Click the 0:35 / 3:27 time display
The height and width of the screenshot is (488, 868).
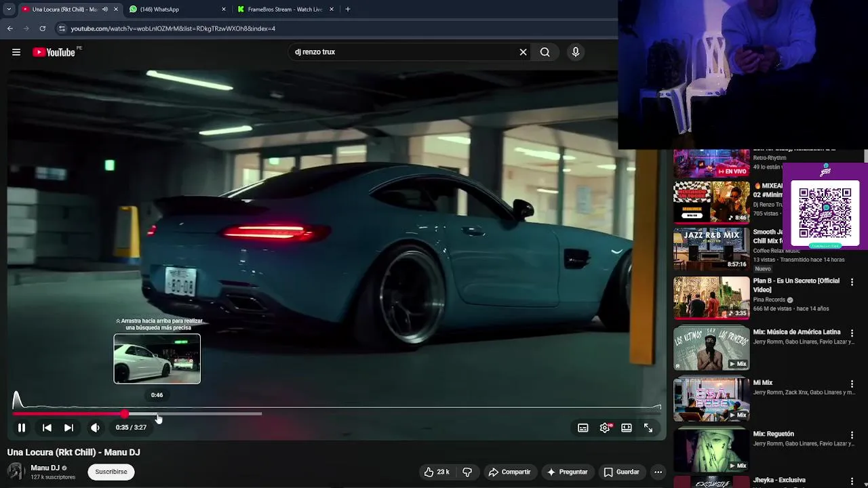coord(131,428)
